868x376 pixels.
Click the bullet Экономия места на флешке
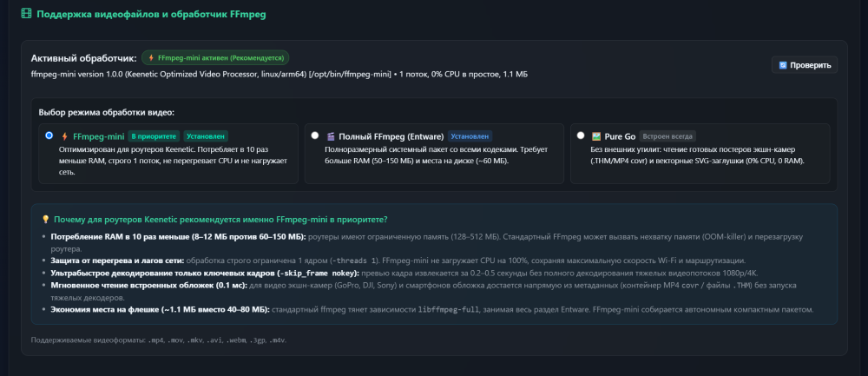tap(432, 309)
